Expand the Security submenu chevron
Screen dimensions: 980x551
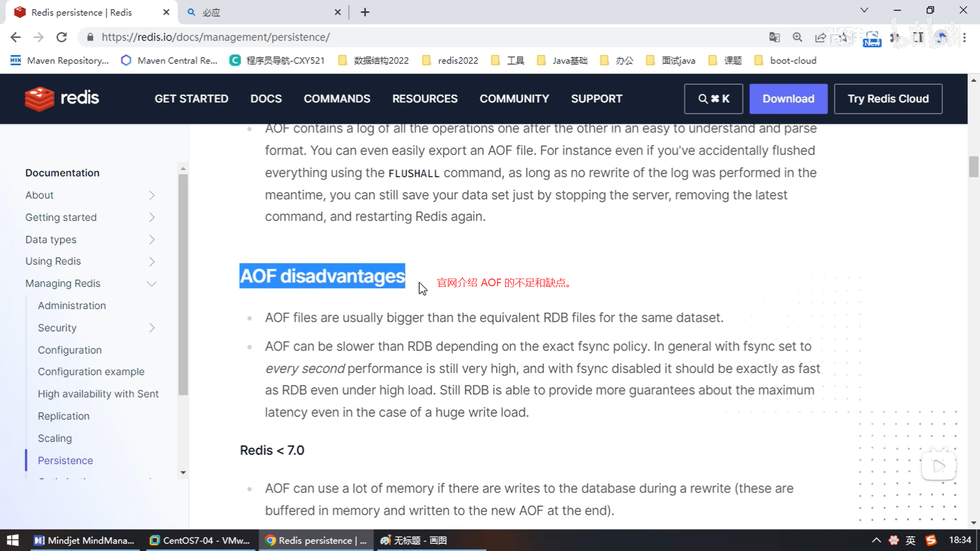(x=152, y=328)
